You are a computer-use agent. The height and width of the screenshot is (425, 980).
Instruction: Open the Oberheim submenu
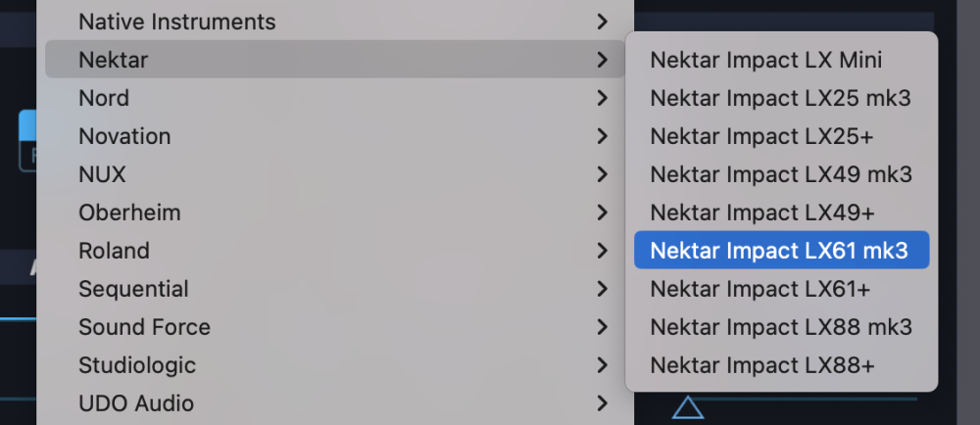pyautogui.click(x=129, y=212)
